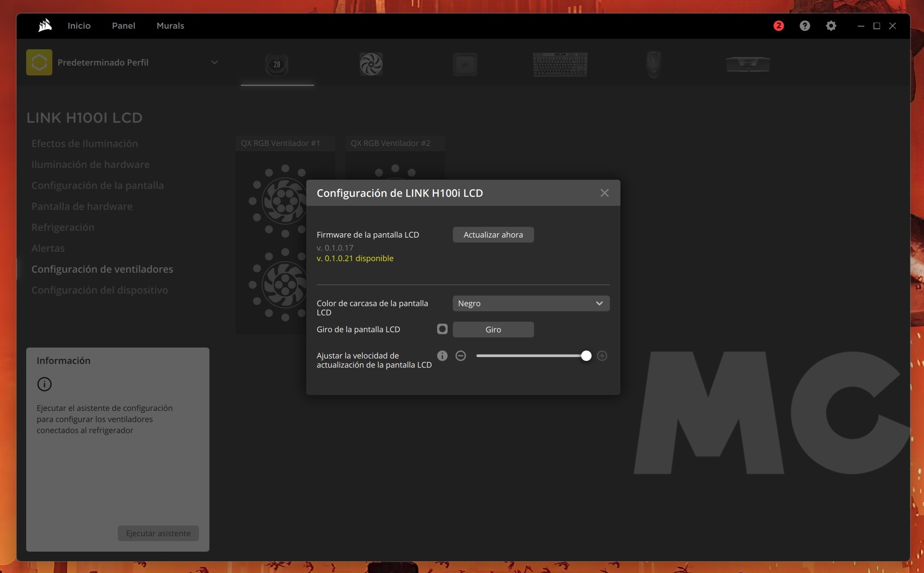Close the Configuración de LINK H100i LCD dialog

[x=604, y=193]
